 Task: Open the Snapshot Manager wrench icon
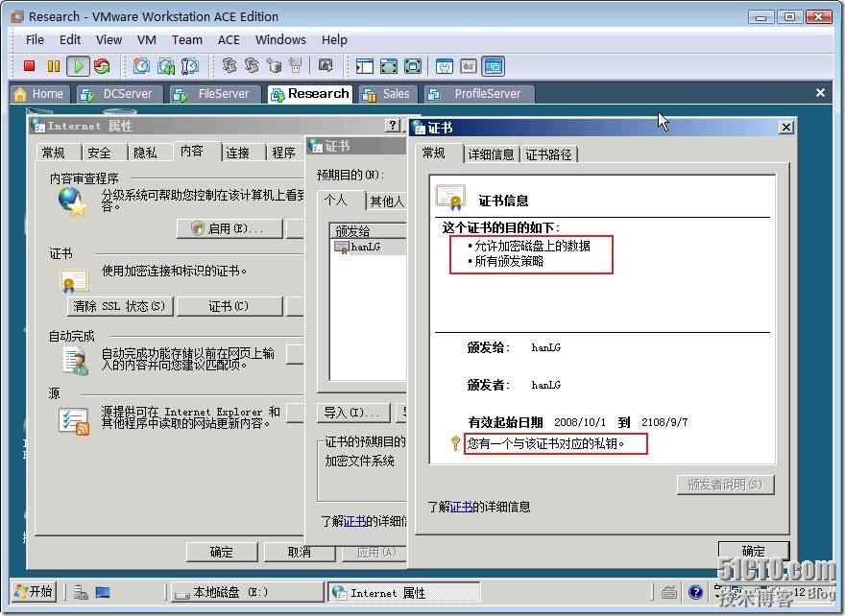point(190,66)
